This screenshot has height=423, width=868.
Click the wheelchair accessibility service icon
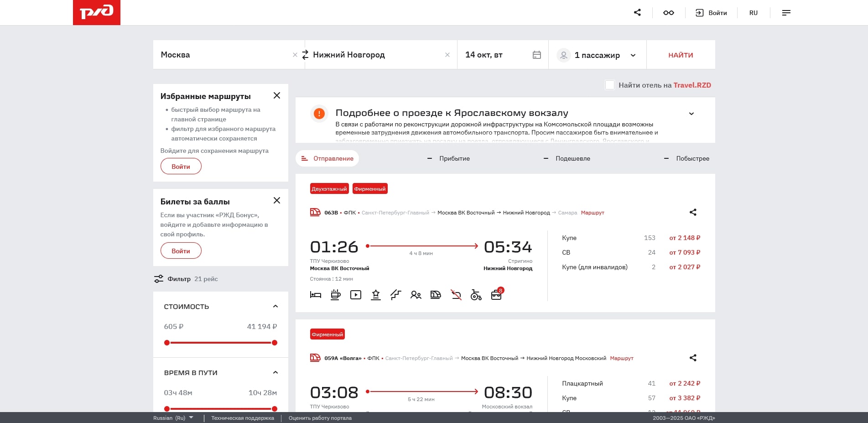pos(476,295)
